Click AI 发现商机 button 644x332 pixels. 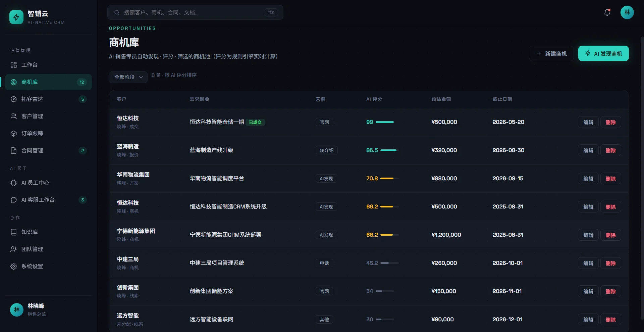tap(603, 53)
